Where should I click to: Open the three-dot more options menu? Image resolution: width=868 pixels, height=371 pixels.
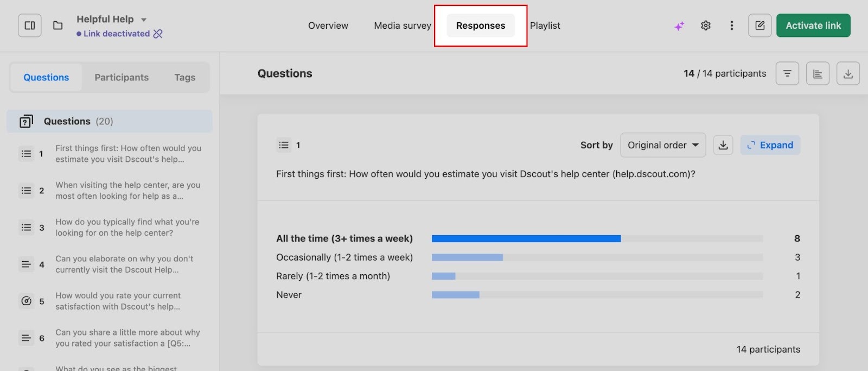[731, 26]
